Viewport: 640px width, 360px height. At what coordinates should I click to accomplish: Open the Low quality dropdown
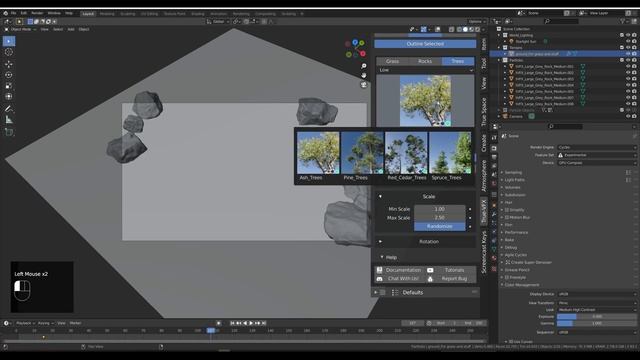pos(425,70)
